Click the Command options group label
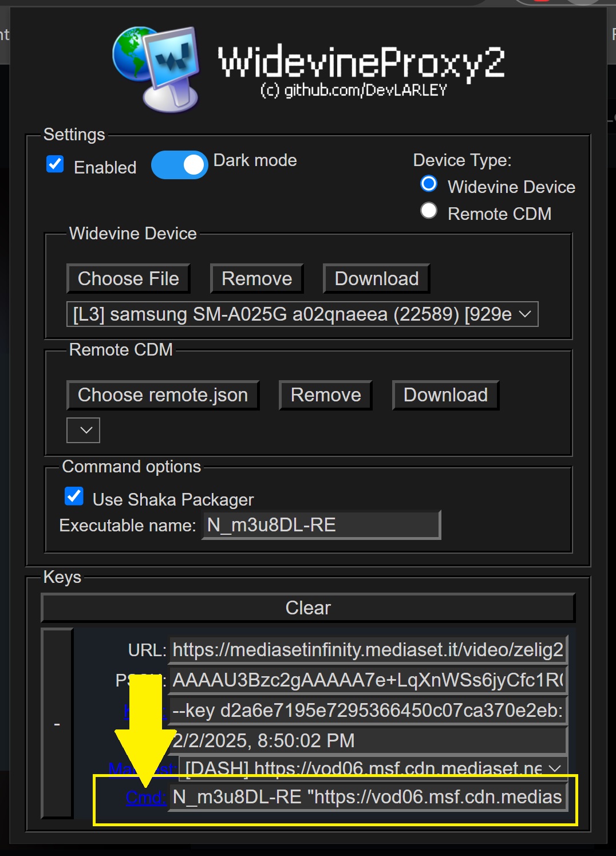616x856 pixels. click(x=132, y=467)
